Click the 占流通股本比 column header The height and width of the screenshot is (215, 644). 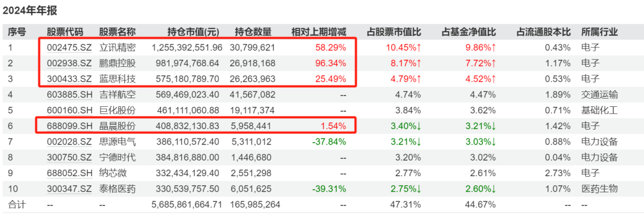point(544,32)
